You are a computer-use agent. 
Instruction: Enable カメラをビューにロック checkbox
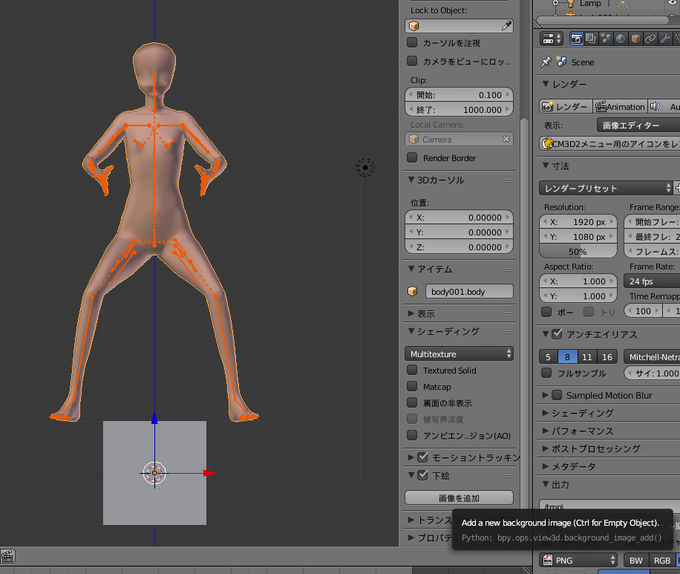(x=412, y=61)
